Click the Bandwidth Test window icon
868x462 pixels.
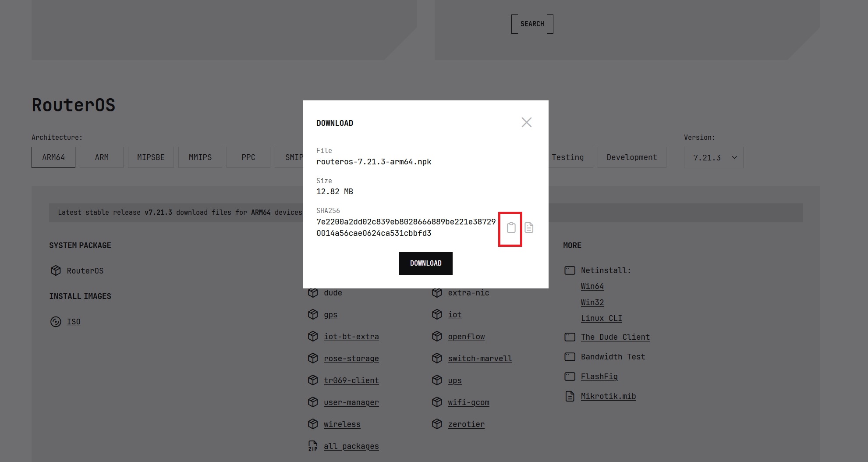pyautogui.click(x=570, y=357)
